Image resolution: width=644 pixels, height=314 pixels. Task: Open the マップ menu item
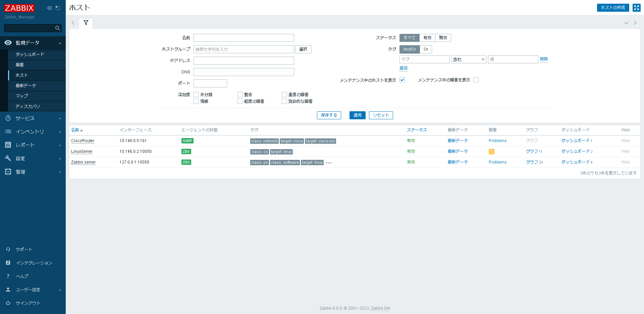(37, 96)
